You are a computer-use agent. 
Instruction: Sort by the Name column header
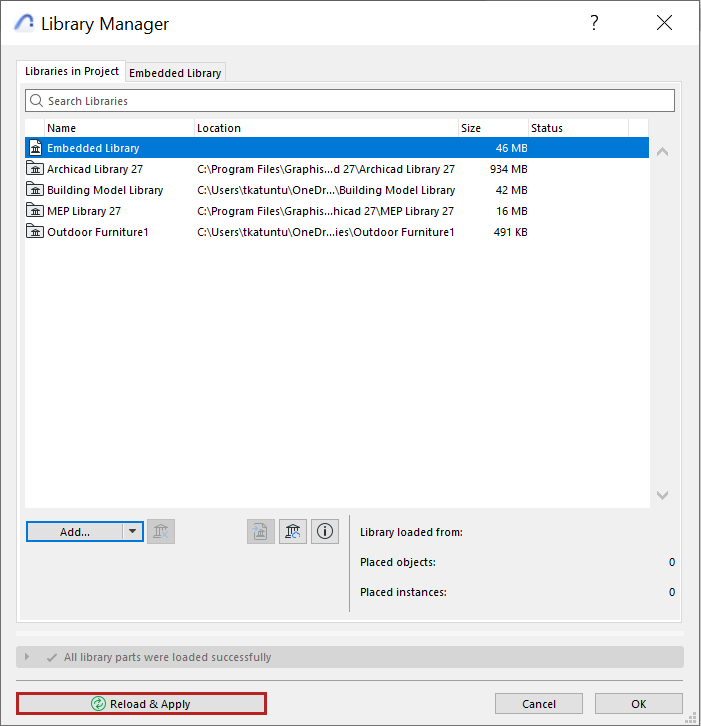click(x=119, y=128)
